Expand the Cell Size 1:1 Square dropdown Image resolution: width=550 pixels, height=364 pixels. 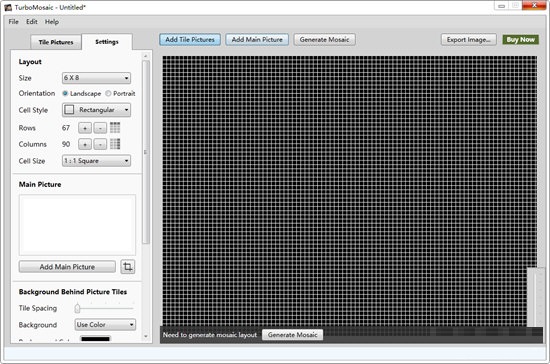click(x=96, y=161)
